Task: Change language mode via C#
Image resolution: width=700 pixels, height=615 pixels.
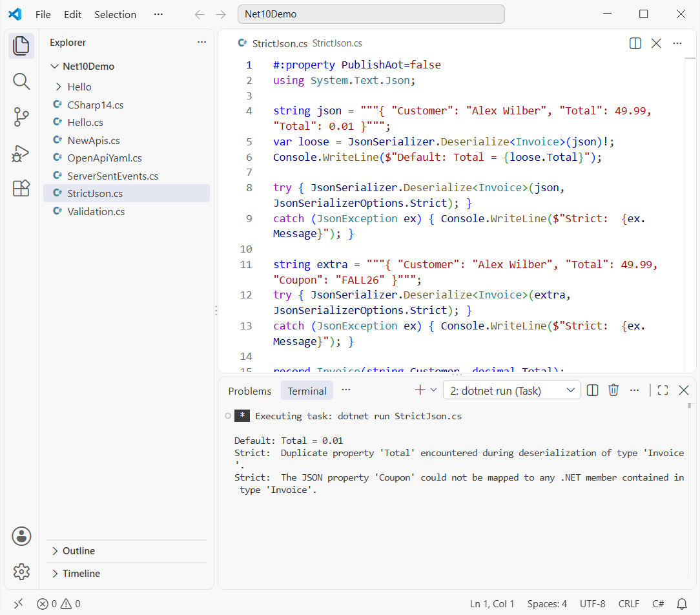Action: point(658,604)
